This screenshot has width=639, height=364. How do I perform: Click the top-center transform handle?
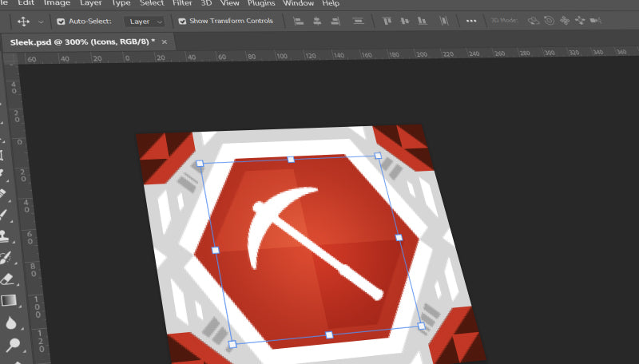[291, 160]
